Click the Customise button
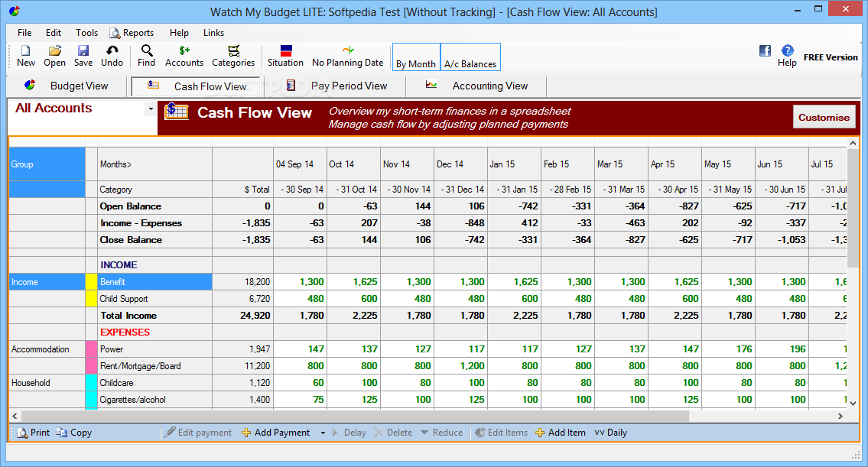Viewport: 868px width, 467px height. tap(824, 117)
